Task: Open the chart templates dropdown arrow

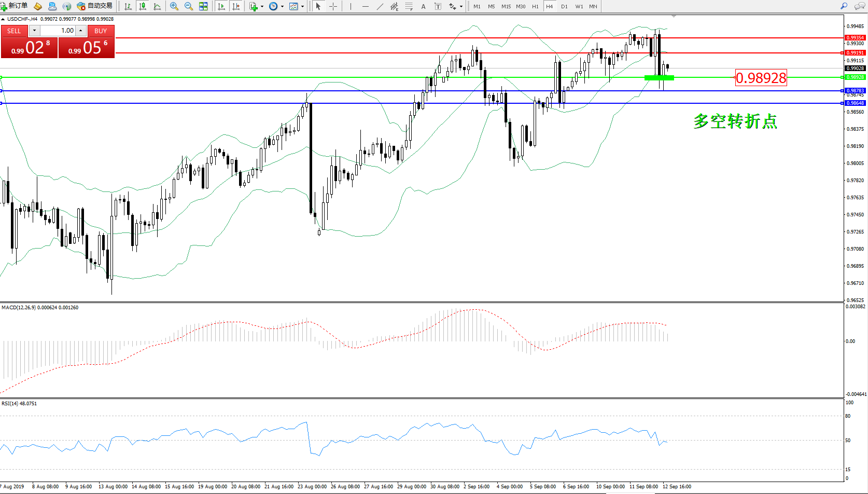Action: [302, 6]
